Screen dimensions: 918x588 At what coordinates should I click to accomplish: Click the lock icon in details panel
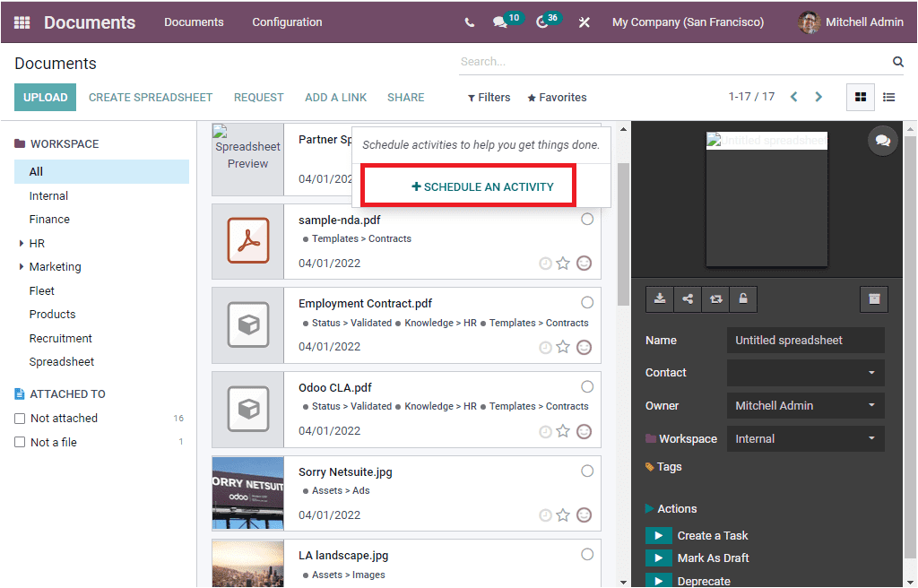[743, 299]
